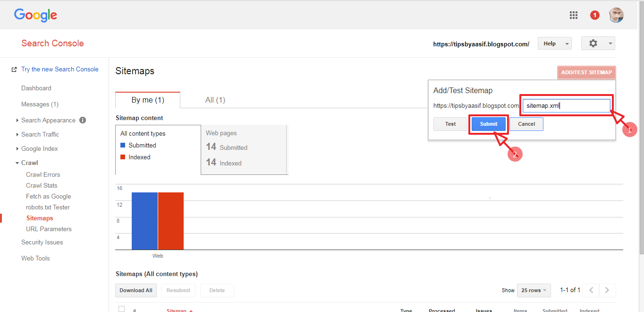Go to previous page of sitemaps
This screenshot has width=644, height=312.
click(591, 290)
